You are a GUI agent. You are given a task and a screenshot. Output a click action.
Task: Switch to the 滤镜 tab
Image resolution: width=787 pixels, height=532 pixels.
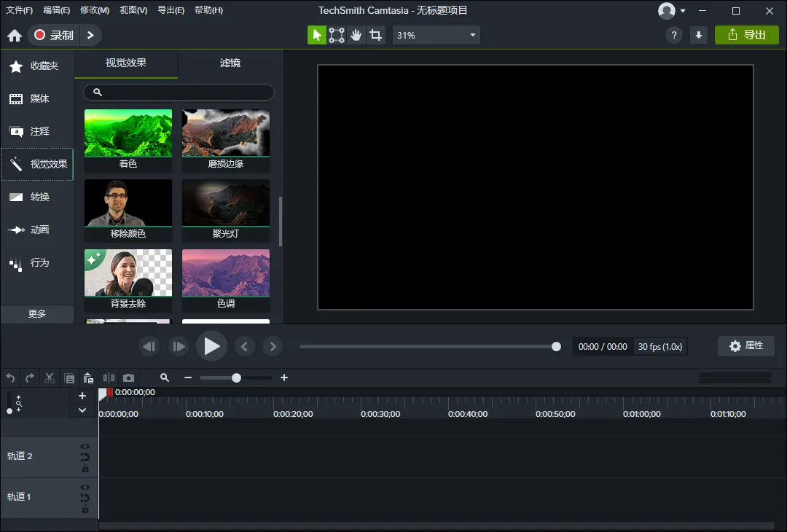[230, 63]
